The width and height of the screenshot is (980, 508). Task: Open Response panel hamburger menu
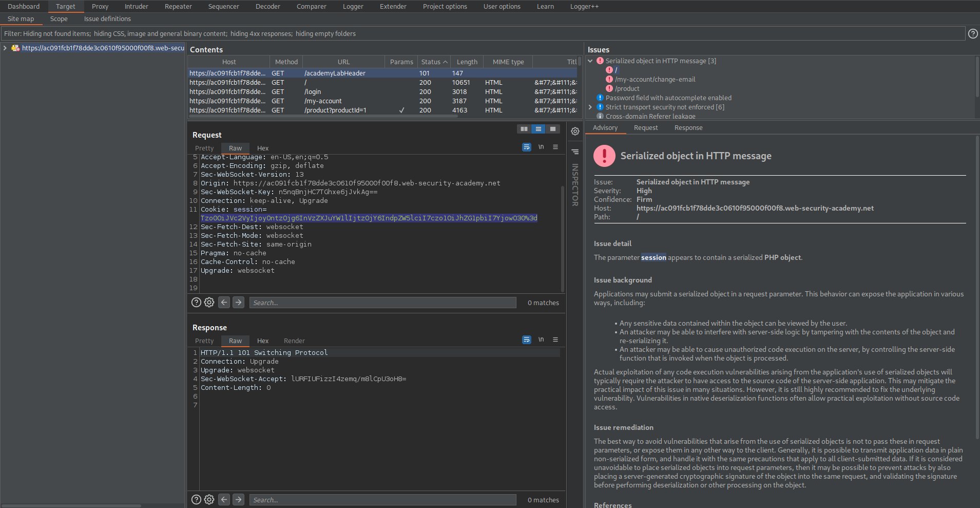tap(555, 340)
